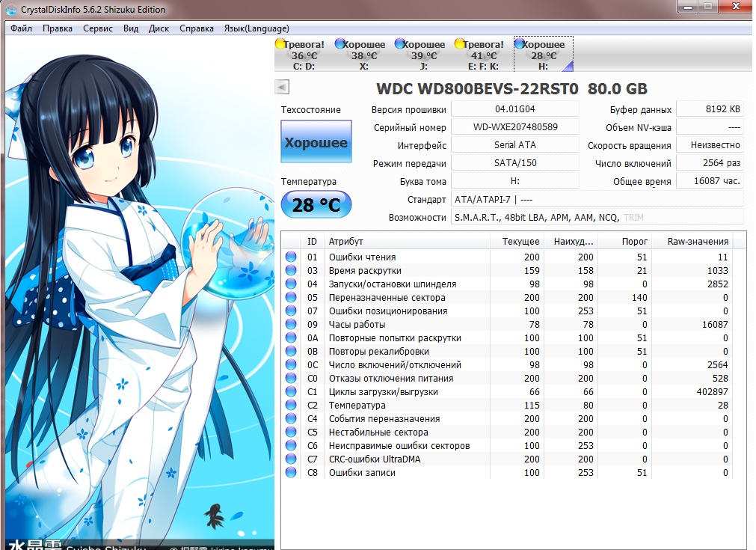This screenshot has height=550, width=756.
Task: Click status icon of Циклы загрузки/выгрузки row
Action: pos(291,392)
